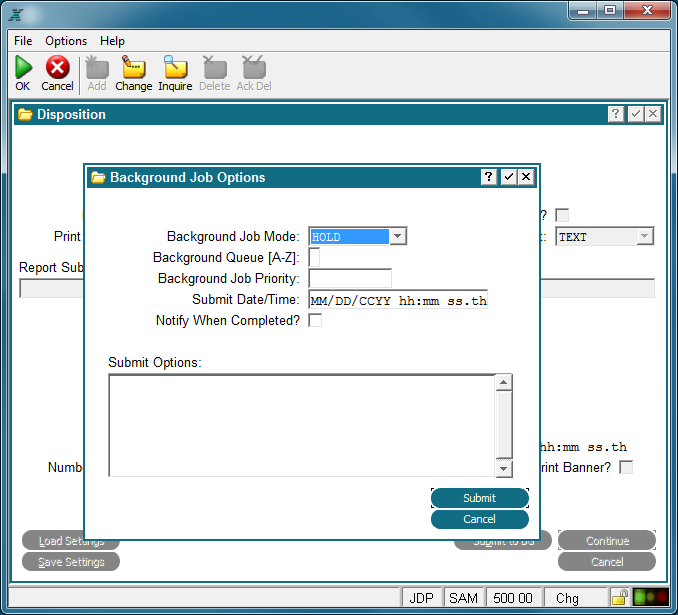Click JDP in the status bar
Screen dimensions: 678x615
pyautogui.click(x=421, y=598)
